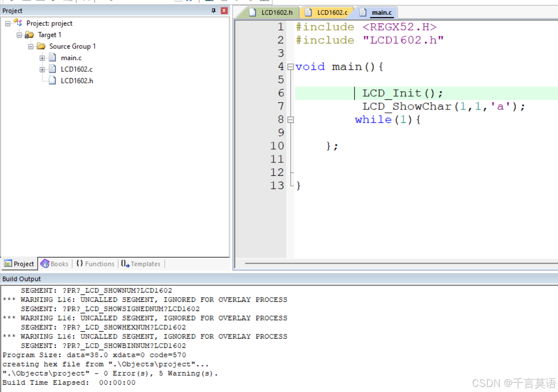Open the Functions panel using the {} icon
The image size is (558, 392).
[x=95, y=264]
